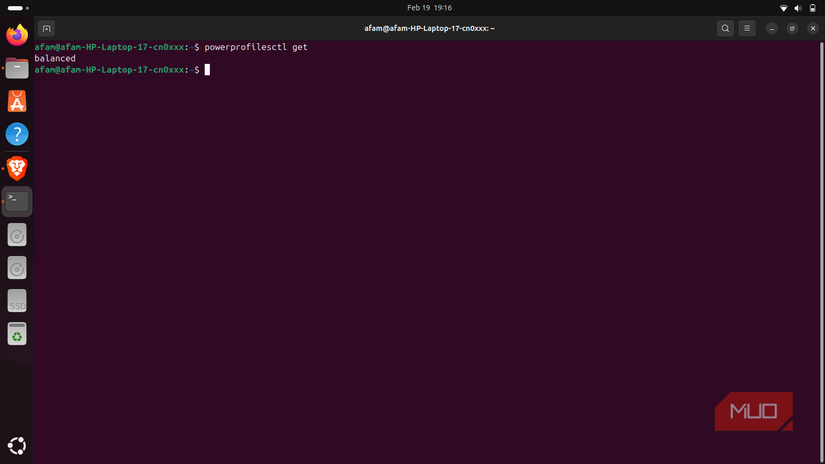
Task: Open Firefox from the dock
Action: click(x=17, y=35)
